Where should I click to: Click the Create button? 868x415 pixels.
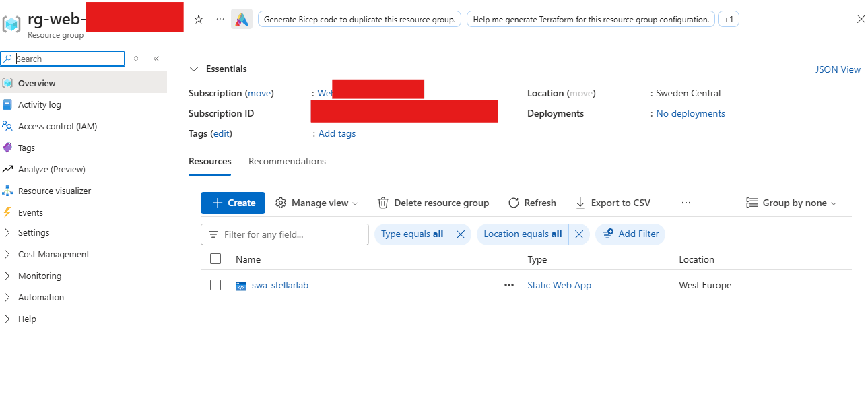(233, 203)
